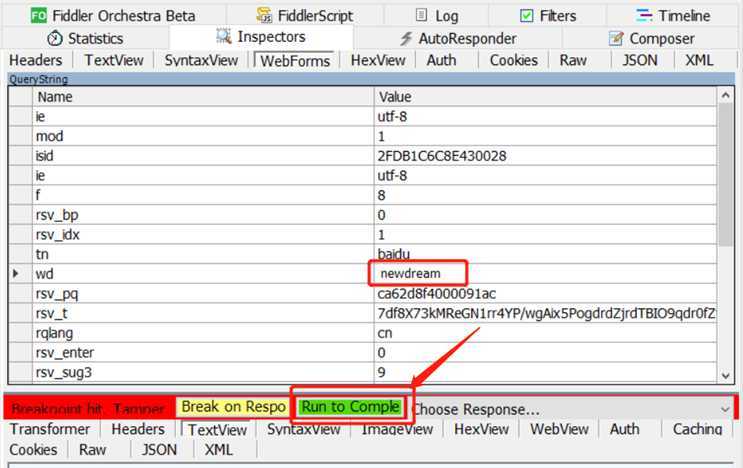Select the rsv_bp name cell
The height and width of the screenshot is (468, 743).
[203, 215]
